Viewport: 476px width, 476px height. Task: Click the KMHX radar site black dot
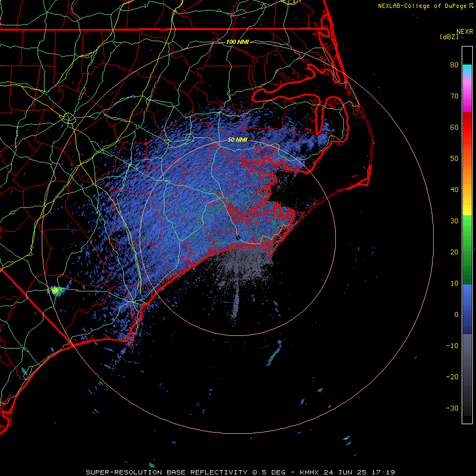pos(237,237)
